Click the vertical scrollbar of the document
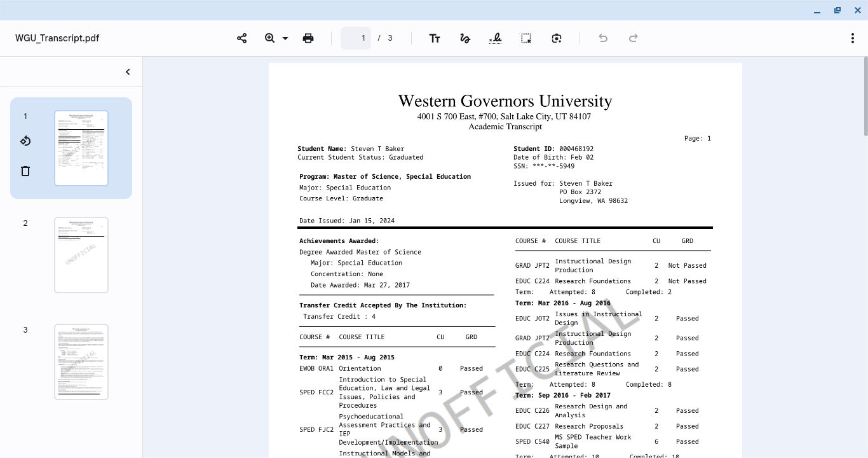868x458 pixels. point(865,96)
